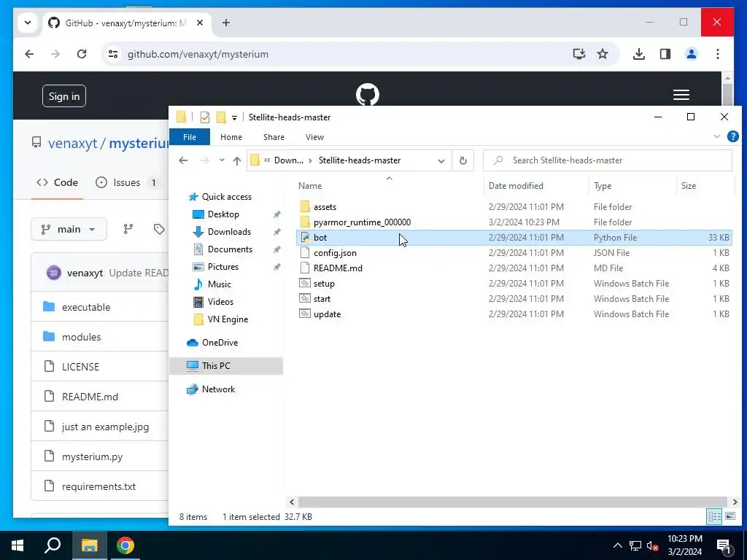Image resolution: width=747 pixels, height=560 pixels.
Task: Open the executable folder on GitHub
Action: click(x=86, y=307)
